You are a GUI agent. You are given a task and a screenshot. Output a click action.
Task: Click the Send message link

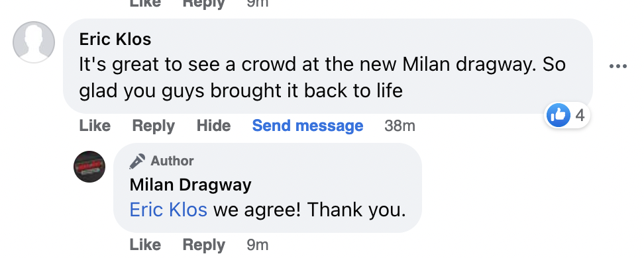307,126
